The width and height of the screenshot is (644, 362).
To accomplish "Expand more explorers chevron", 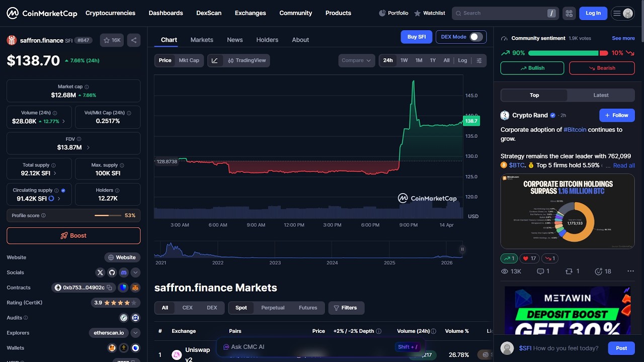I will 136,333.
